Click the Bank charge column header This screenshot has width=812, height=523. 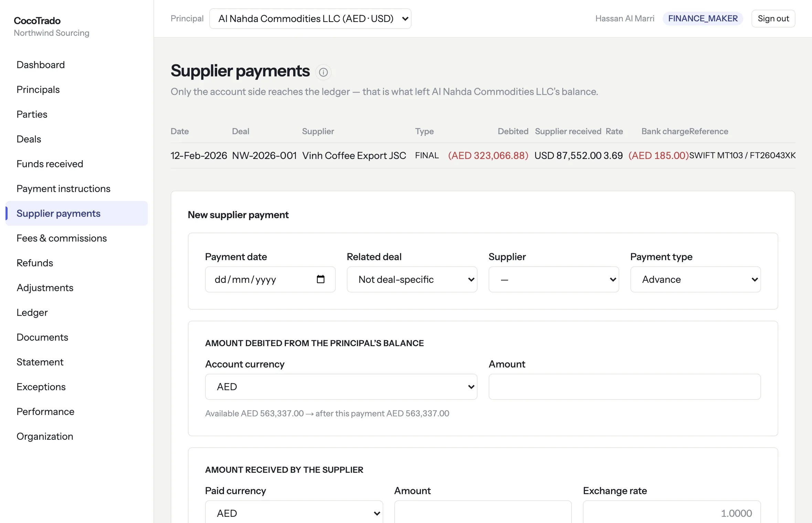click(x=665, y=131)
